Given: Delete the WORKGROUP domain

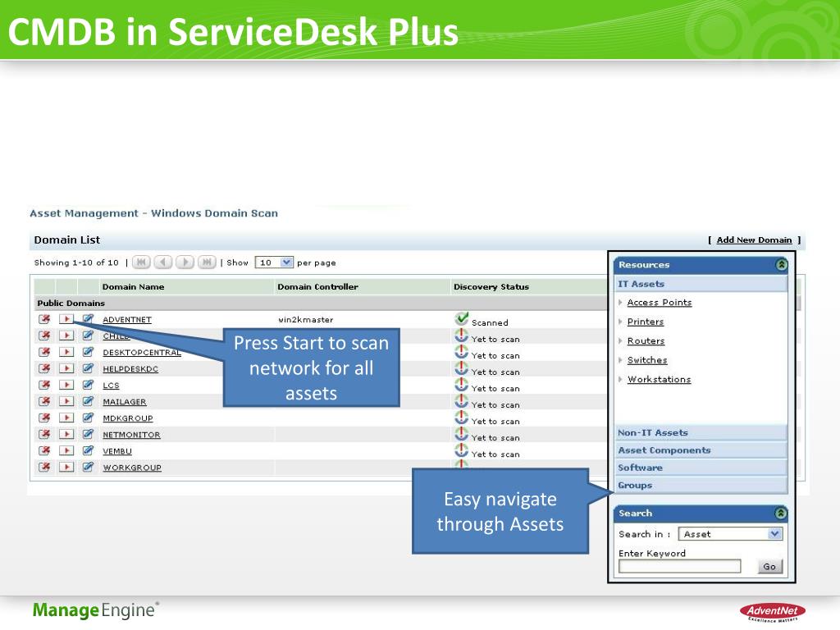Looking at the screenshot, I should coord(44,467).
